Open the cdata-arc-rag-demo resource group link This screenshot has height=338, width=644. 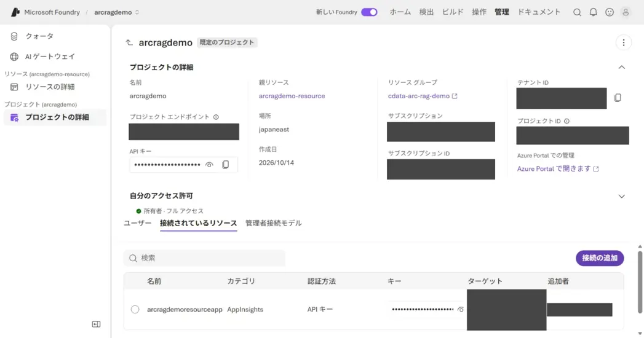coord(418,96)
